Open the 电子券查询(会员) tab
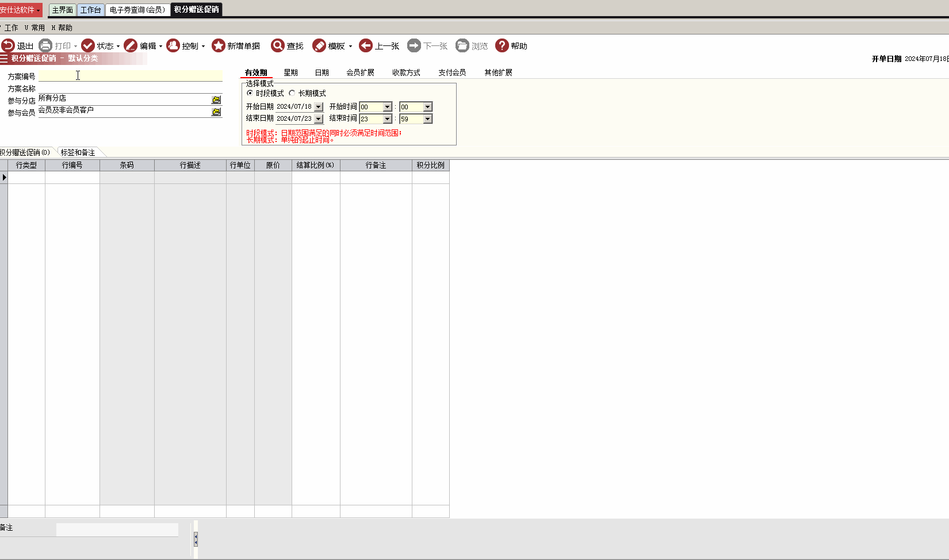This screenshot has height=560, width=949. [137, 10]
